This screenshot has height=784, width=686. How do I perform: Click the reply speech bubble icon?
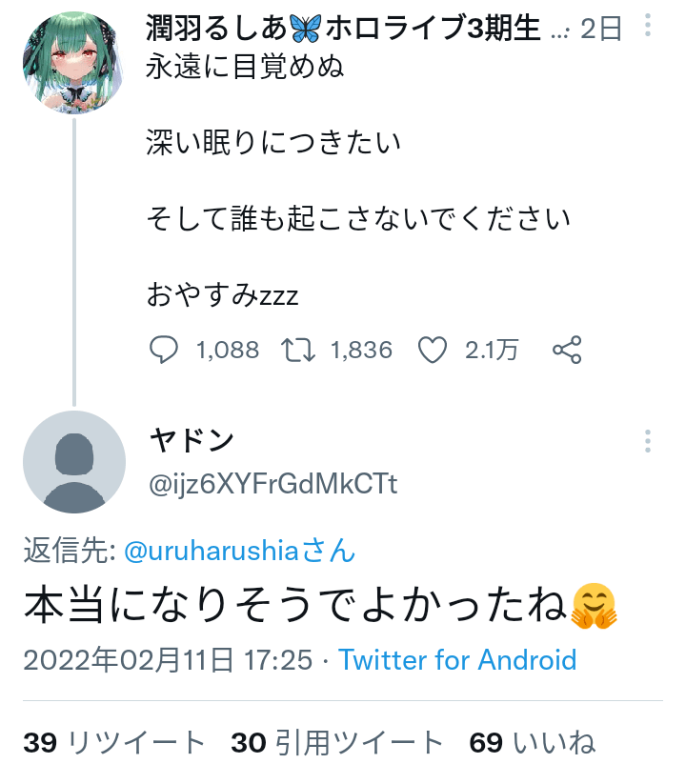point(164,351)
